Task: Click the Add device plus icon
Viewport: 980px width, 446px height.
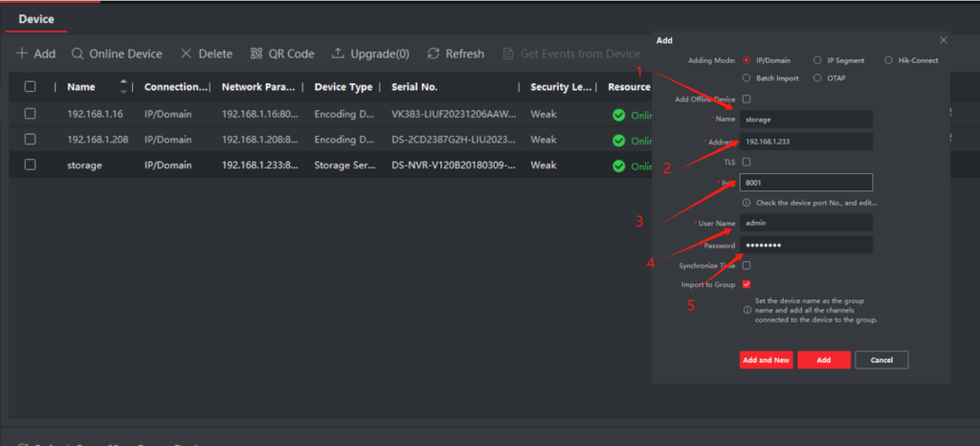Action: coord(22,55)
